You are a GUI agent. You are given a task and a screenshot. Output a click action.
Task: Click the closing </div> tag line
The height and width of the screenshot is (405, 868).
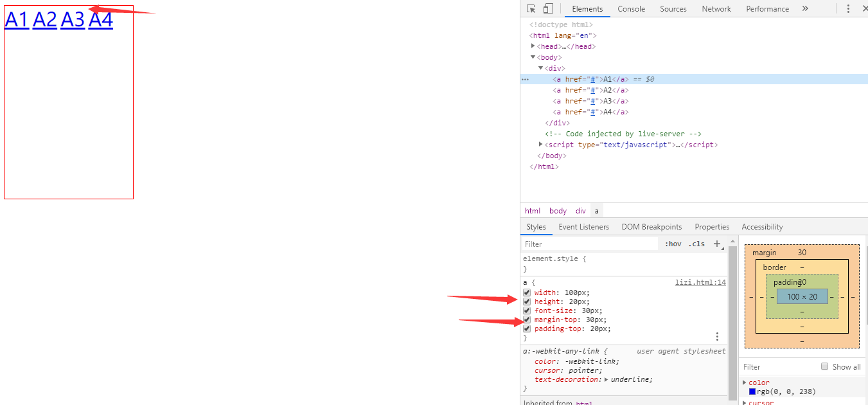[x=557, y=123]
